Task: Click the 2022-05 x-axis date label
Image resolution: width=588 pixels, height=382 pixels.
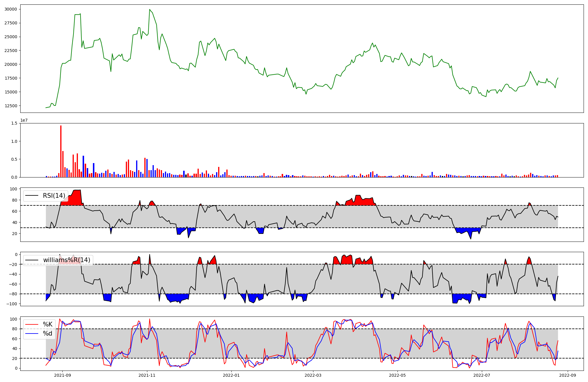Action: tap(397, 375)
